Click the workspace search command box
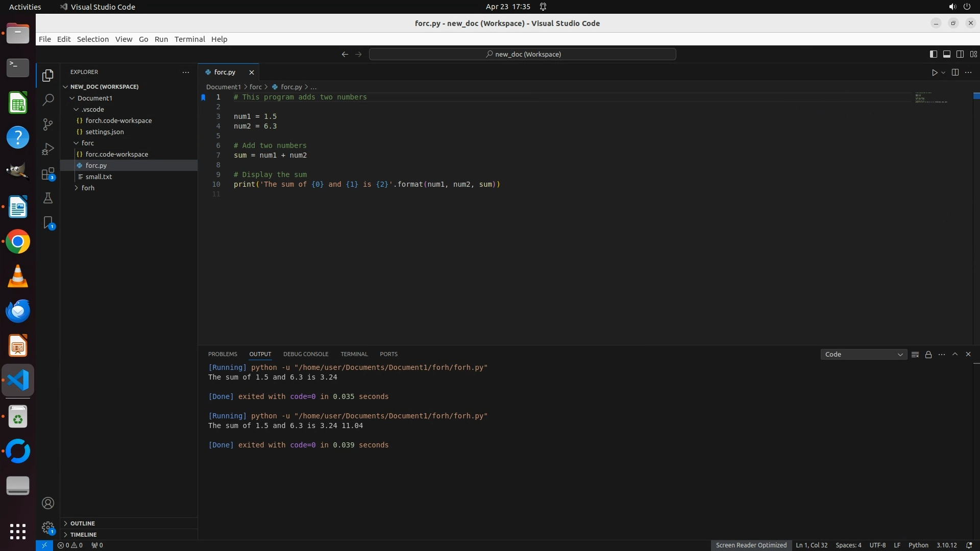The image size is (980, 551). pyautogui.click(x=523, y=54)
